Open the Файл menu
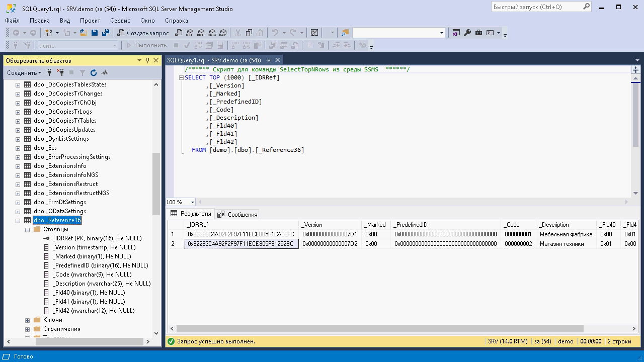This screenshot has width=644, height=362. [13, 21]
